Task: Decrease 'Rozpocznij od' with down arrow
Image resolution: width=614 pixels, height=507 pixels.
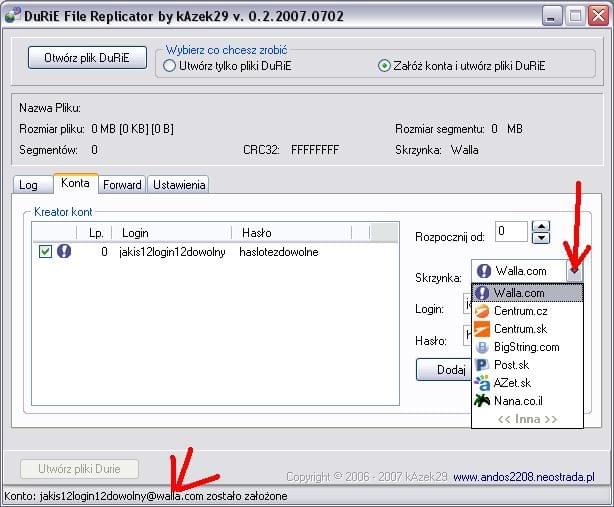Action: tap(541, 238)
